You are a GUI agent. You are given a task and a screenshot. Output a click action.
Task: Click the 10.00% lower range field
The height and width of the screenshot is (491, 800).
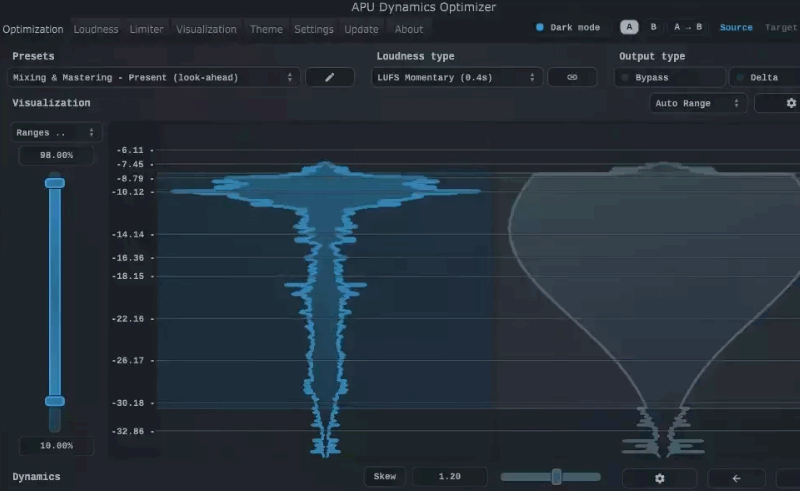point(56,446)
